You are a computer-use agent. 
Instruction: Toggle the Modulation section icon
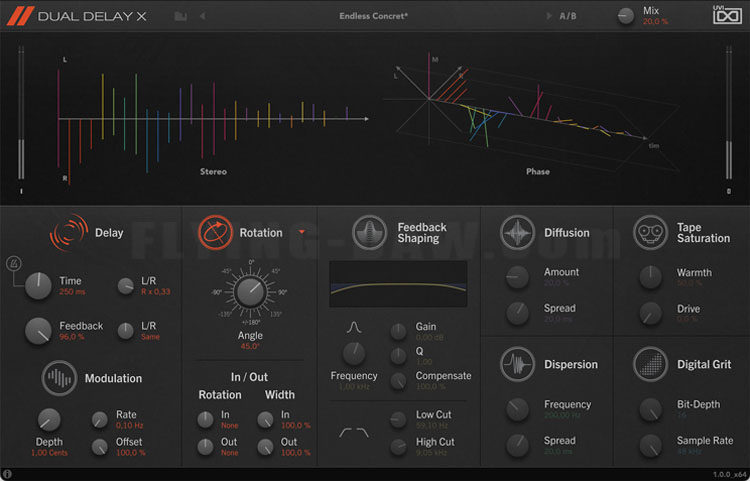[x=59, y=378]
